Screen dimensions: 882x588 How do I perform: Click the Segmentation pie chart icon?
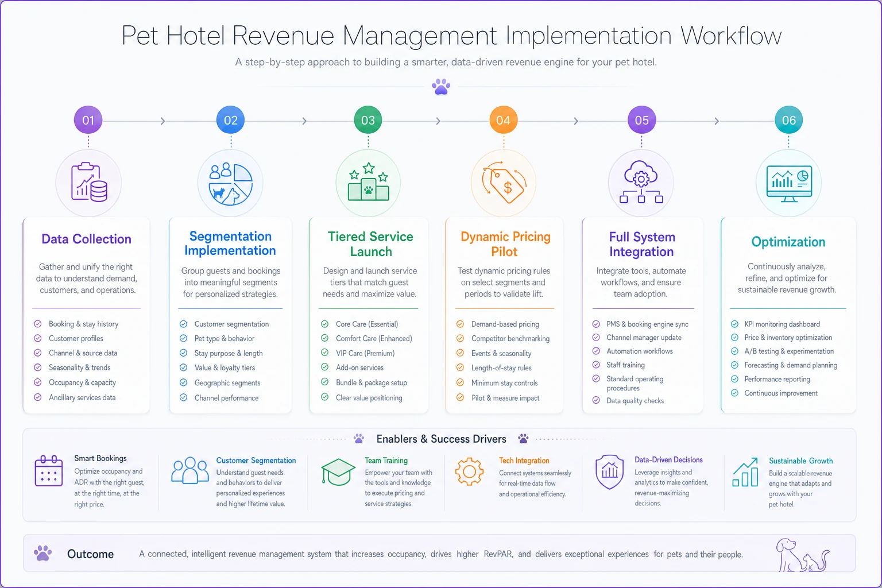coord(231,184)
